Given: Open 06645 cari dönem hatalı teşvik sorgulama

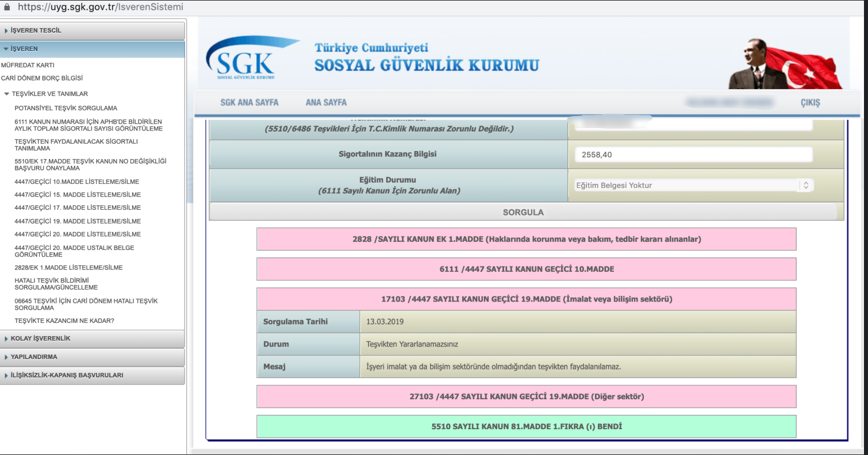Looking at the screenshot, I should point(86,304).
